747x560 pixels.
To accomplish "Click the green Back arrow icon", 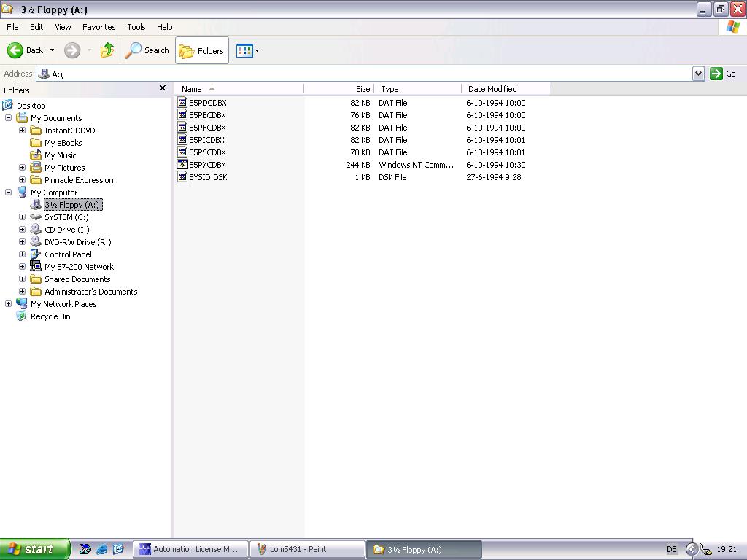I will tap(15, 50).
